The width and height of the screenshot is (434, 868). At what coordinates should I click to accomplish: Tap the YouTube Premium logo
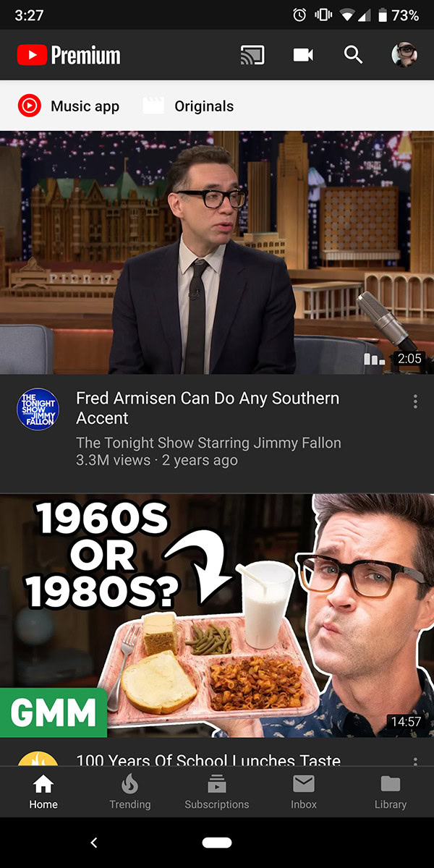[69, 55]
